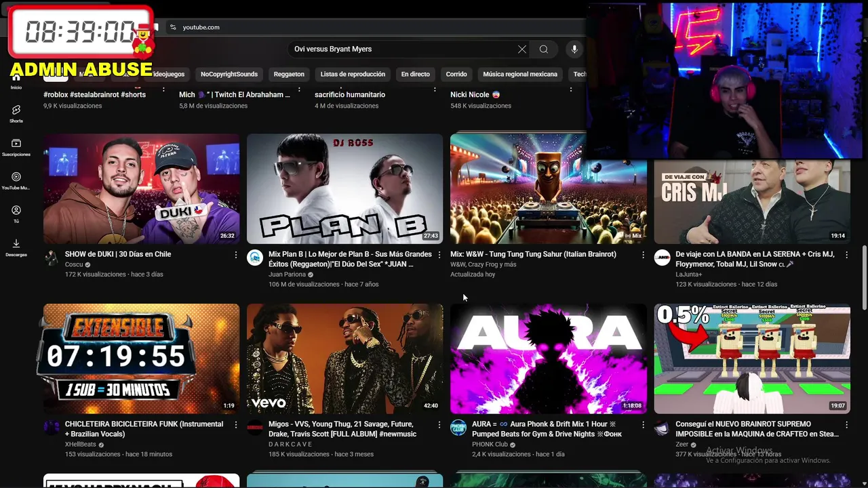Click 'Actualizada hoy' under Tung Sahur mix
This screenshot has height=488, width=868.
tap(473, 274)
